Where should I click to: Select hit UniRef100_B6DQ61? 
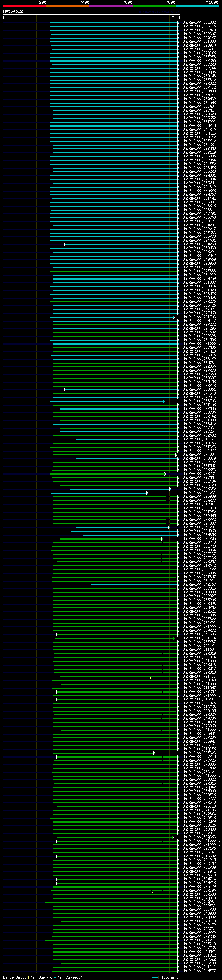pyautogui.click(x=199, y=390)
